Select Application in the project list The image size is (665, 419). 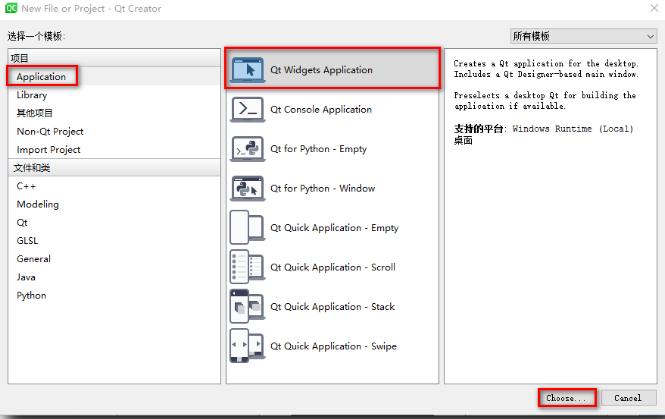41,77
